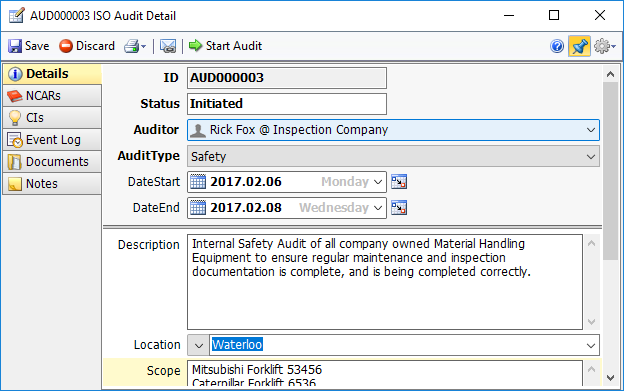Image resolution: width=624 pixels, height=391 pixels.
Task: Go to the Documents tab
Action: tap(52, 162)
